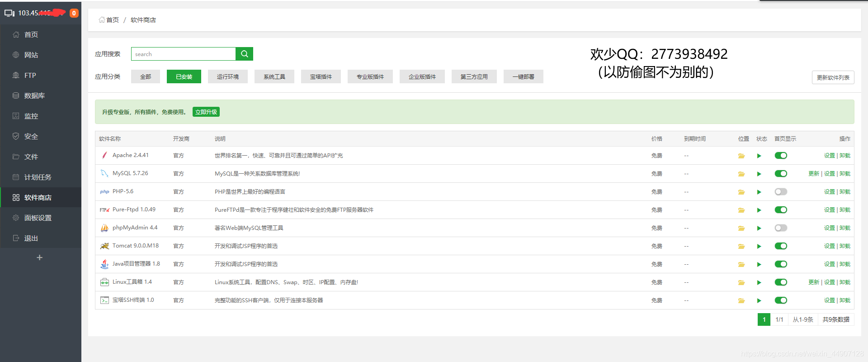868x362 pixels.
Task: Open 文件 in the sidebar
Action: tap(41, 157)
